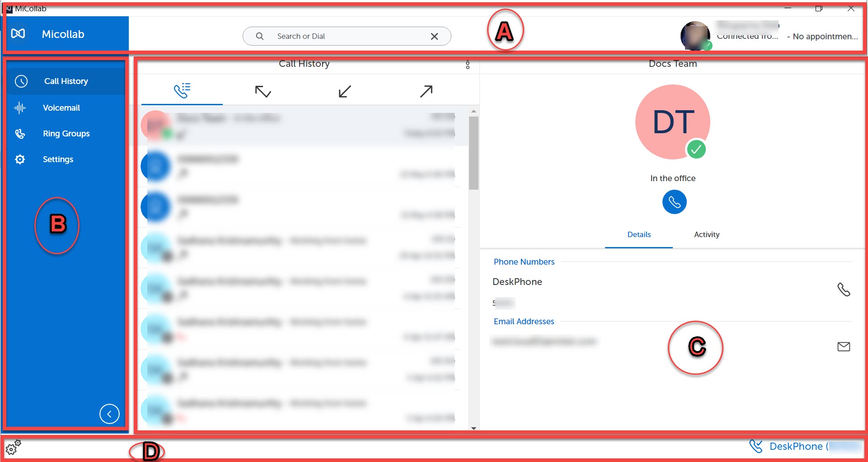
Task: Open Voicemail from the sidebar
Action: (61, 108)
